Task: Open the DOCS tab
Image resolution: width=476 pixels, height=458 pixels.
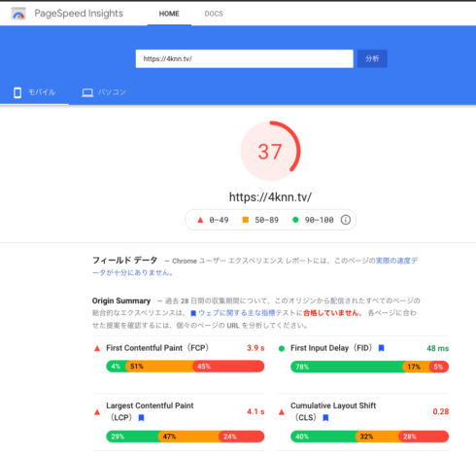Action: click(214, 14)
